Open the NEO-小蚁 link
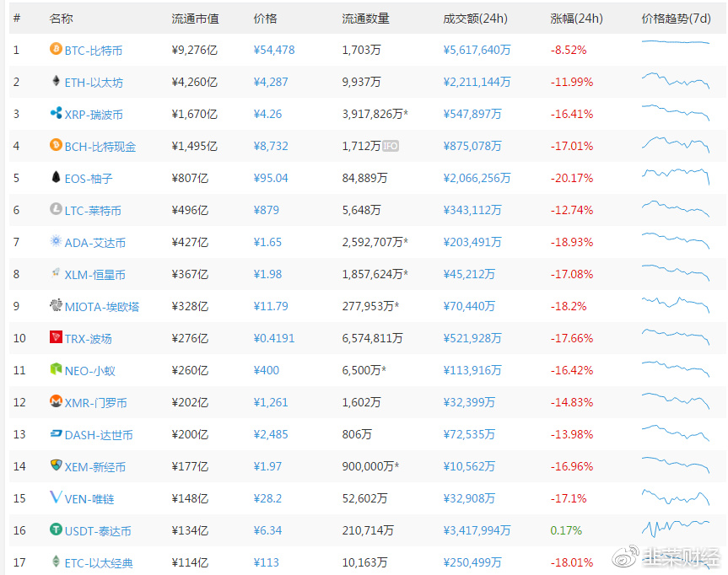Image resolution: width=728 pixels, height=575 pixels. (90, 371)
